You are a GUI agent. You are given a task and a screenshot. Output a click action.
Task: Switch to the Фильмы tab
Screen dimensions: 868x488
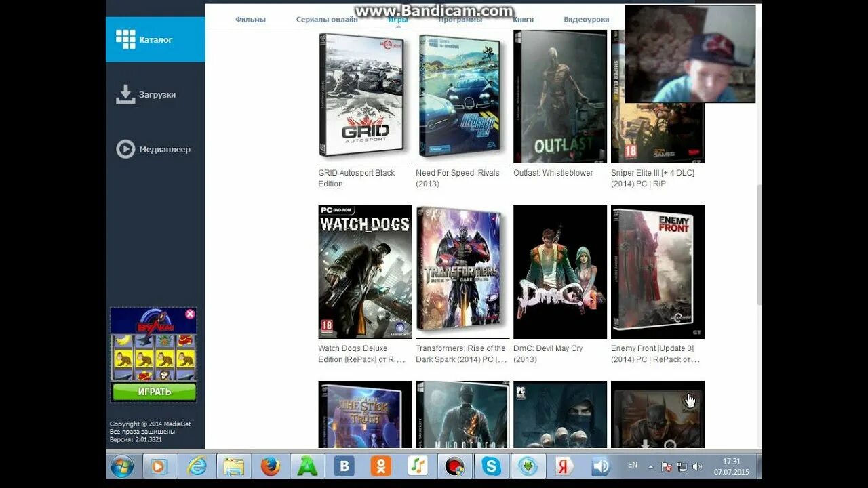click(x=250, y=20)
